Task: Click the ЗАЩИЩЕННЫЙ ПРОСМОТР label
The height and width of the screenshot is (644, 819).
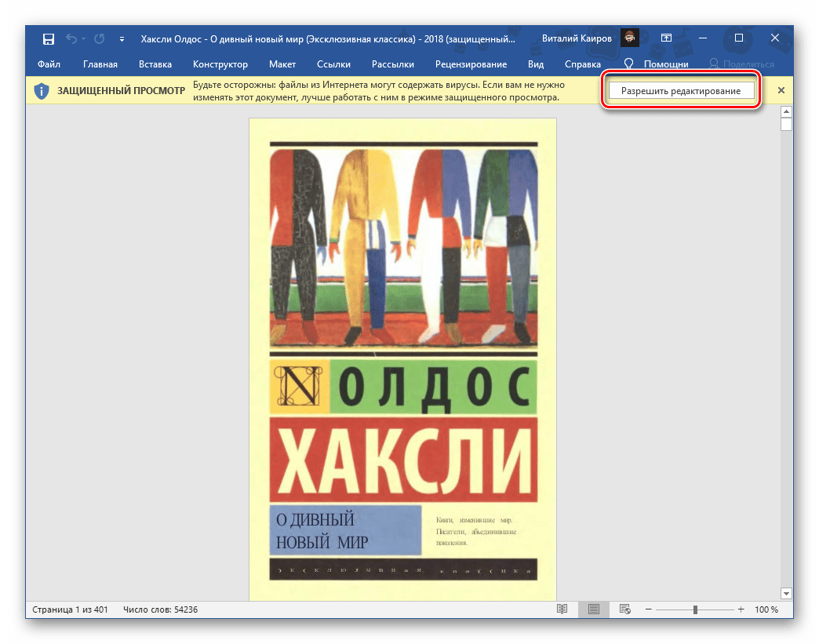Action: pos(121,91)
